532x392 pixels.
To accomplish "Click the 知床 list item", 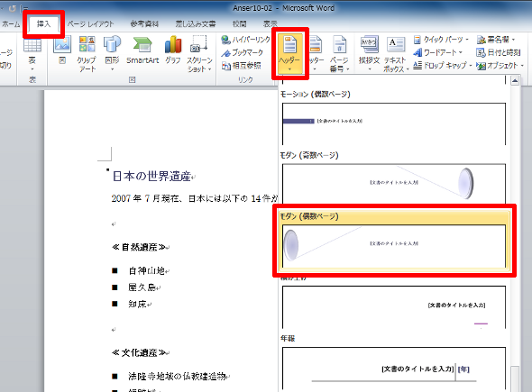I will click(137, 304).
